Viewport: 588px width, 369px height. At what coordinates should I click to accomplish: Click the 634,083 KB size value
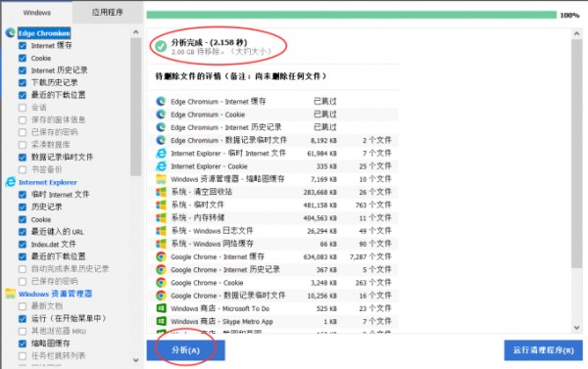point(319,257)
